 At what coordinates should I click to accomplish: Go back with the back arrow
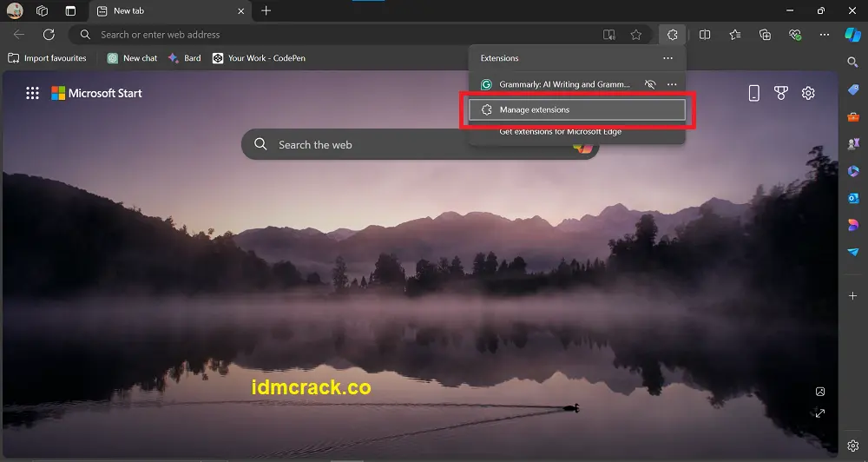19,35
